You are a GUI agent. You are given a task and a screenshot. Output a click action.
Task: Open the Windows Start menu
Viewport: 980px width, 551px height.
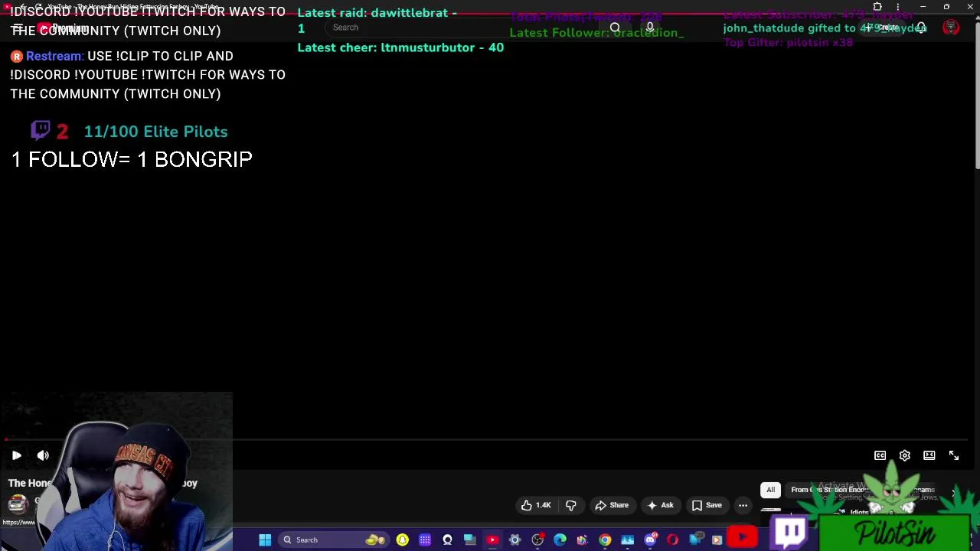[265, 540]
